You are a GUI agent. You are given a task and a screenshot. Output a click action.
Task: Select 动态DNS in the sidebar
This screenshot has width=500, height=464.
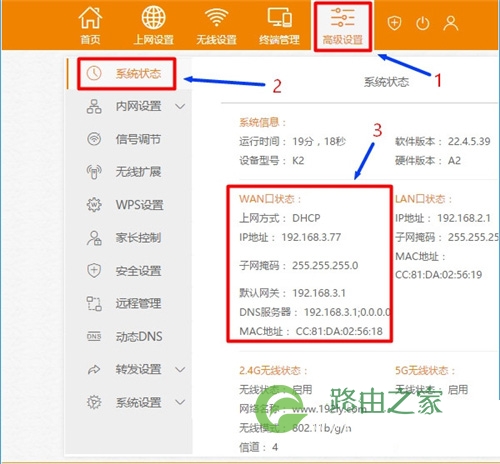click(x=139, y=336)
